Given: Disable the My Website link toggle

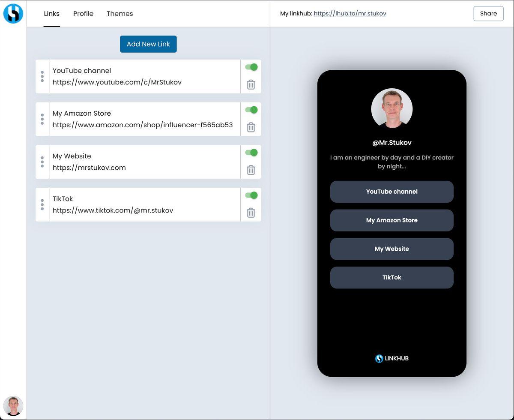Looking at the screenshot, I should pyautogui.click(x=251, y=153).
